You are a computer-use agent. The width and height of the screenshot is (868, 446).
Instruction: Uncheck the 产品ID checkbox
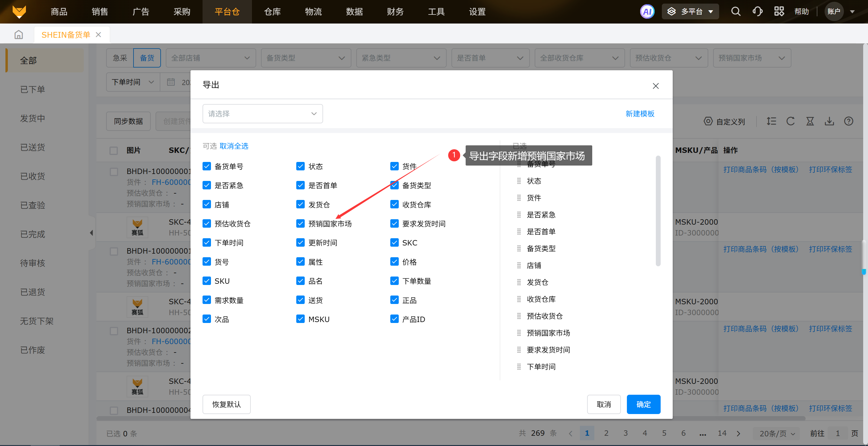coord(394,319)
